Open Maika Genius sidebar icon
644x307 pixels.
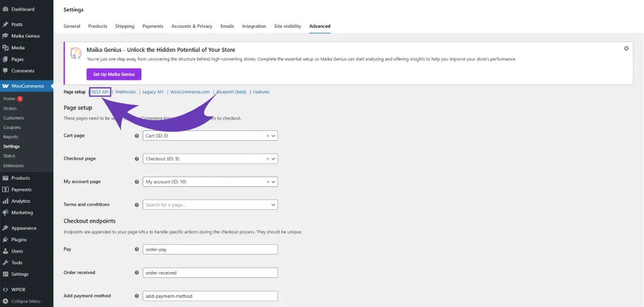click(5, 36)
